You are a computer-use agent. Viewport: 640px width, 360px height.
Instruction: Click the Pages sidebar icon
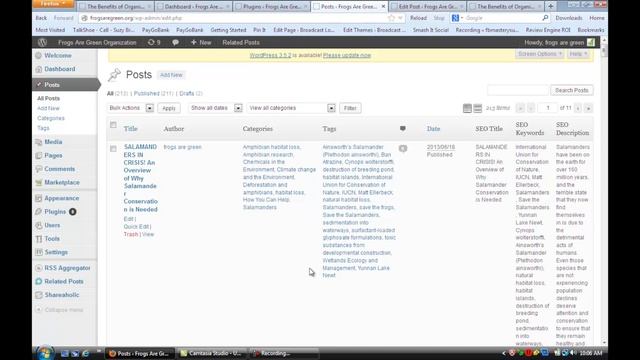click(39, 156)
